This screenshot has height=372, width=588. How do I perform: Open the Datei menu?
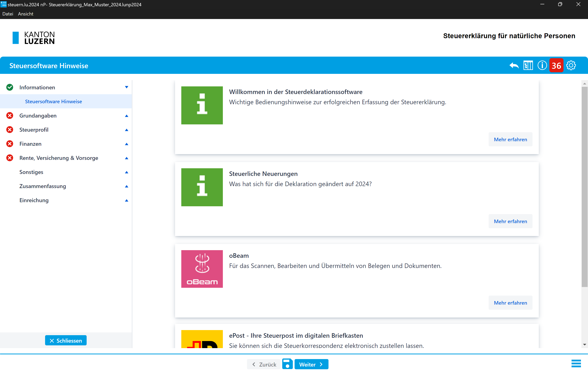coord(8,14)
